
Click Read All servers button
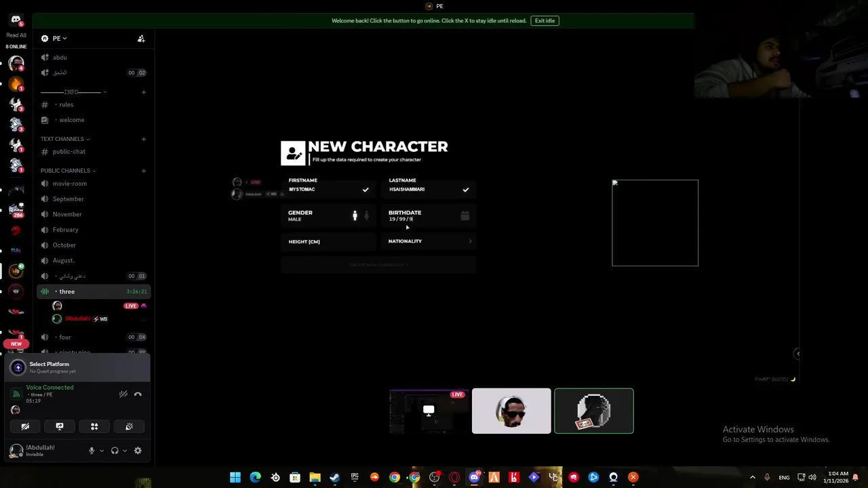click(x=16, y=35)
